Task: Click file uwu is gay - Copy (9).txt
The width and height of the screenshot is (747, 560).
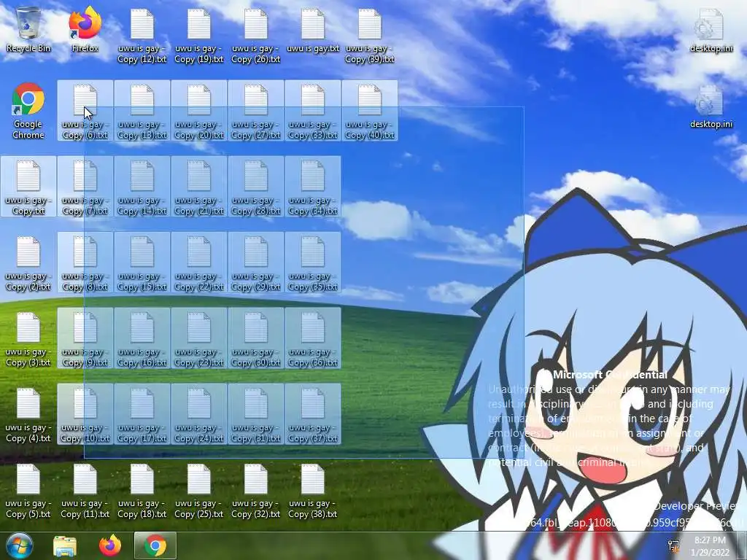Action: 85,338
